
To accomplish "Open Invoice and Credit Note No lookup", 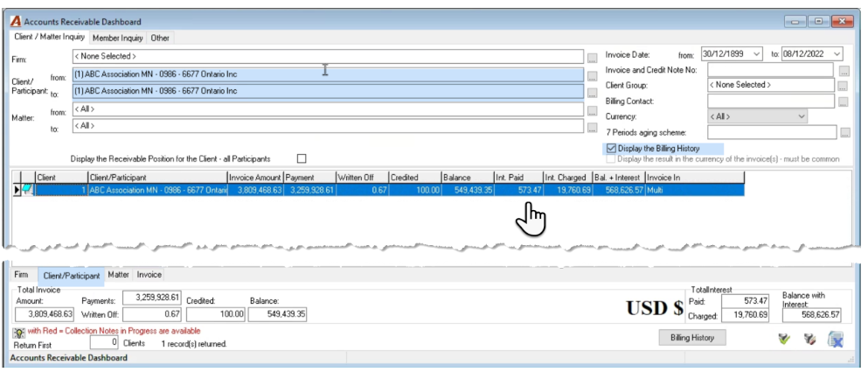I will coord(844,71).
